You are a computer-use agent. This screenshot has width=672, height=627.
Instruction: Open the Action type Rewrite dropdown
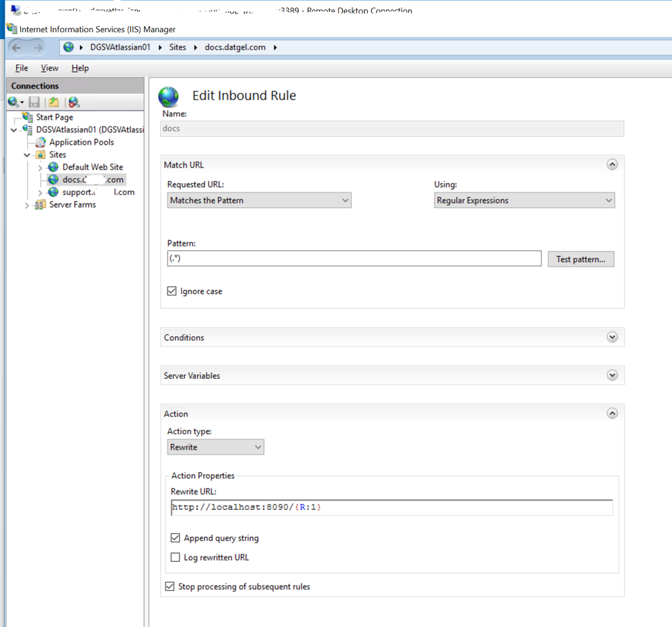pos(215,447)
